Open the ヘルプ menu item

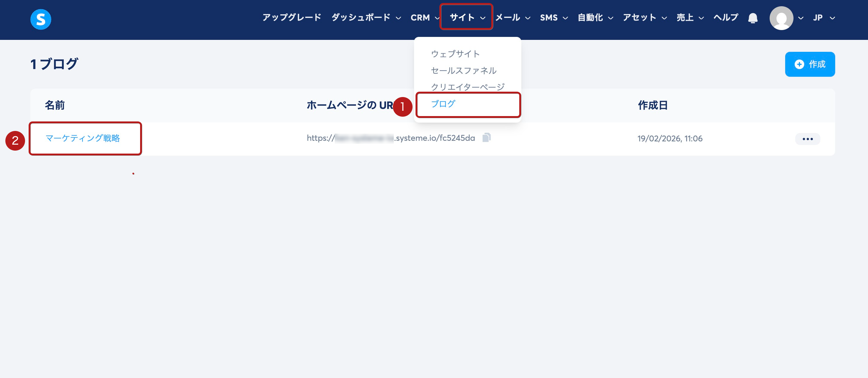[726, 18]
